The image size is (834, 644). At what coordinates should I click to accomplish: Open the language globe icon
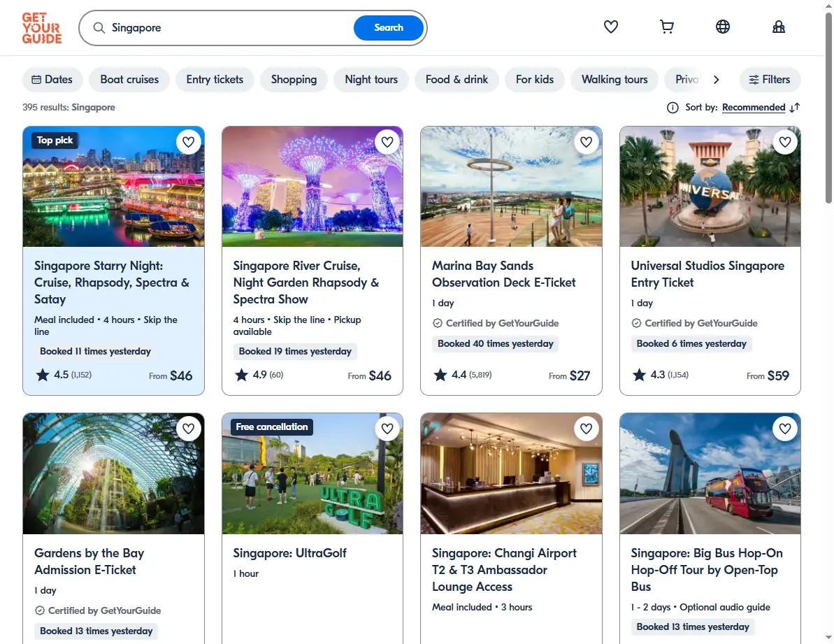pos(722,27)
